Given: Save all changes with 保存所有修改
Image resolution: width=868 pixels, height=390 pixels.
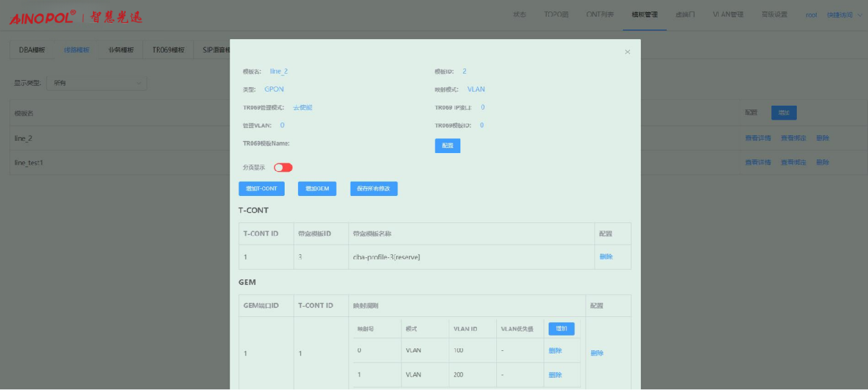Looking at the screenshot, I should click(374, 189).
